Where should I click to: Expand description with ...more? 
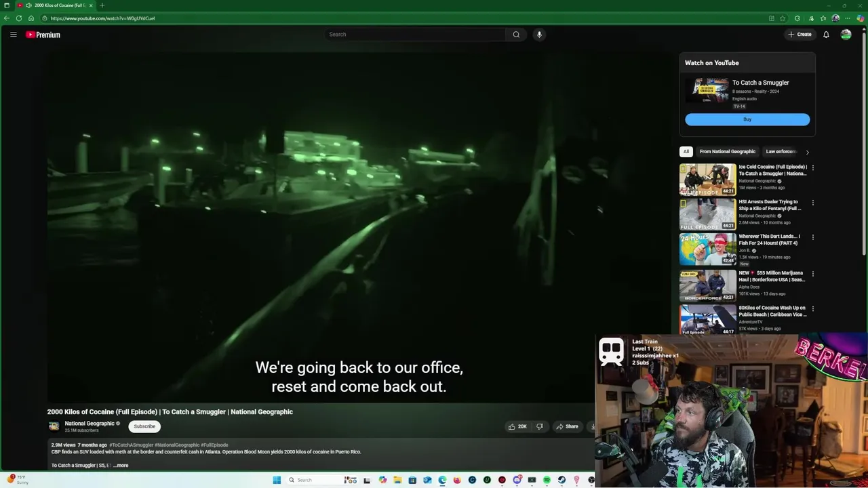[121, 466]
